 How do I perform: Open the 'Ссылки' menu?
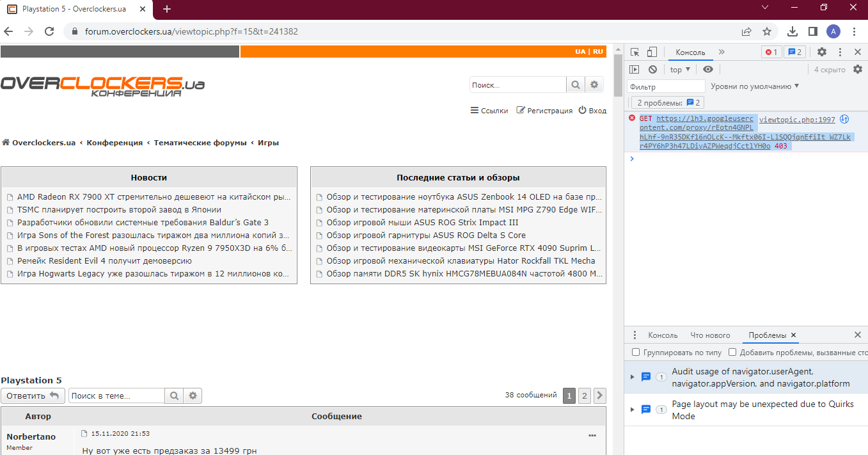(489, 111)
